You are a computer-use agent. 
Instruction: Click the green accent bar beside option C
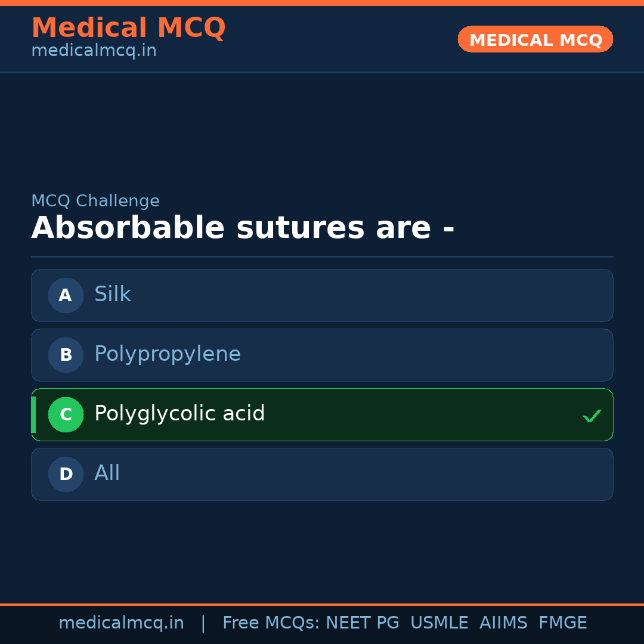click(33, 414)
